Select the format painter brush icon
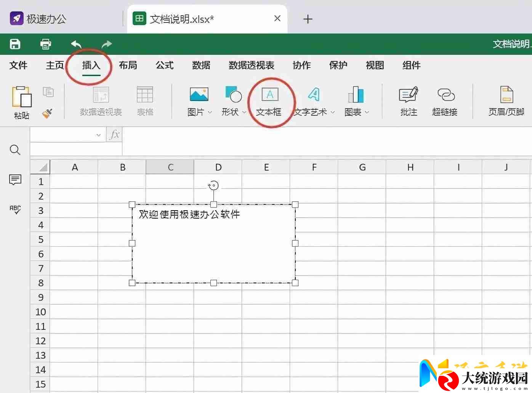This screenshot has width=532, height=393. tap(47, 113)
